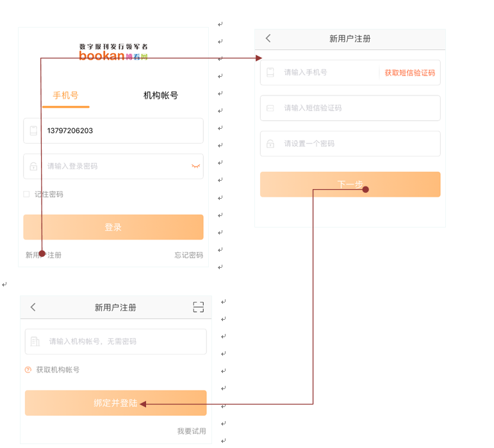The height and width of the screenshot is (448, 494).
Task: Open the 忘记密码 link
Action: tap(188, 255)
